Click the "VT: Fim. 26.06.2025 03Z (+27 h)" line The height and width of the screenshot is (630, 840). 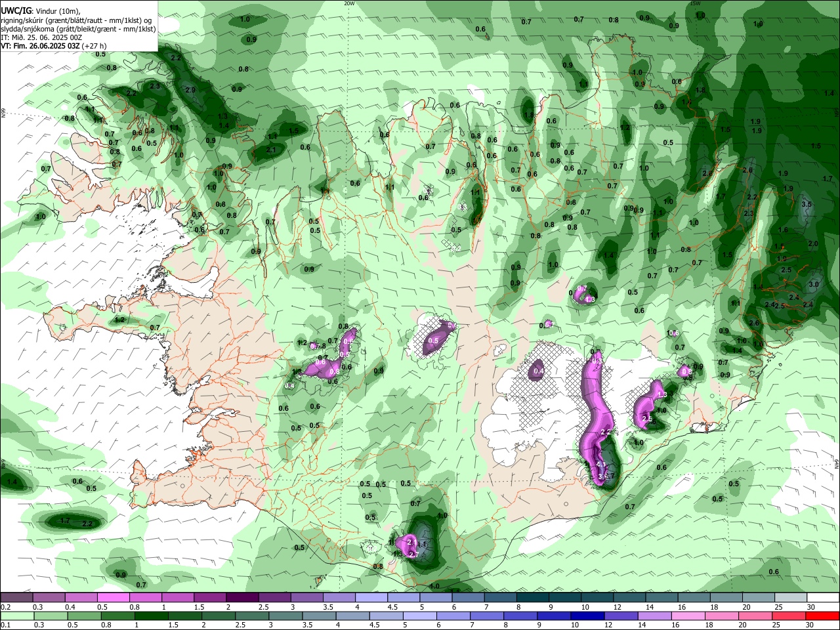54,46
